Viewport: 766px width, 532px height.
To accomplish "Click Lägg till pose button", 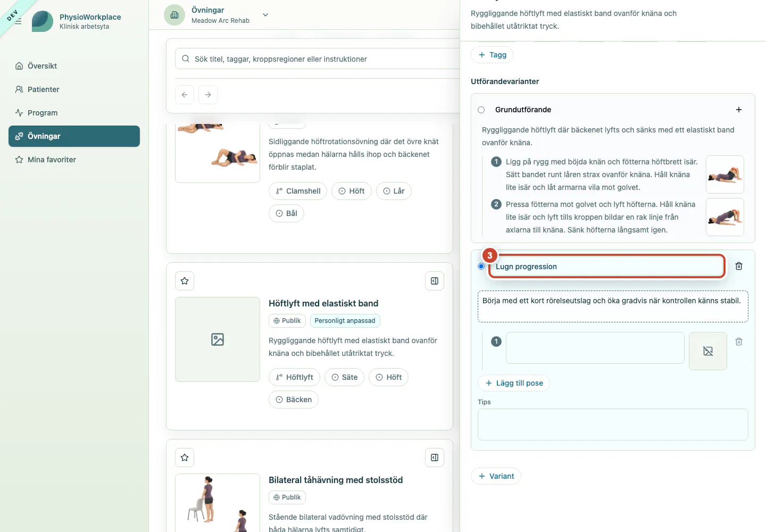I will coord(514,383).
